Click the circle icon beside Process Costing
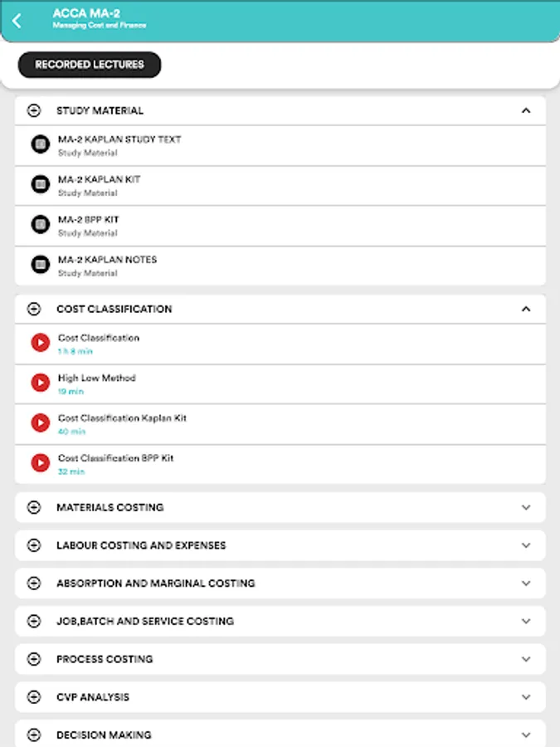 (34, 659)
